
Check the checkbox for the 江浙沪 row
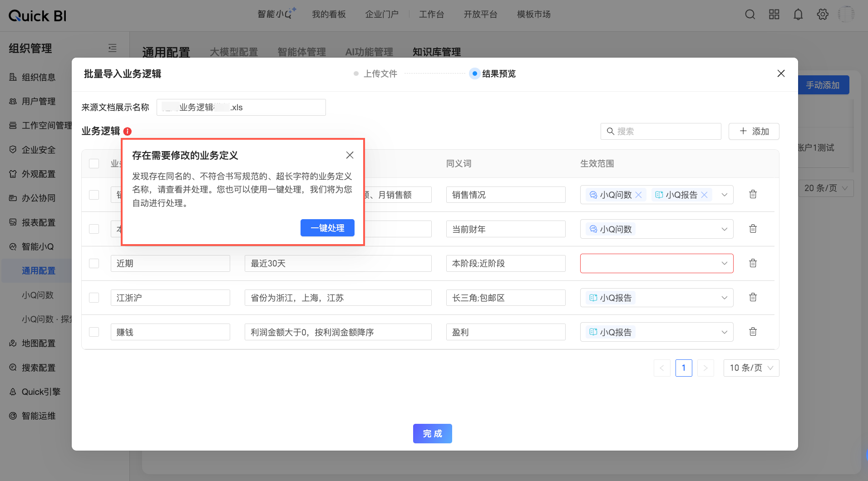click(x=94, y=298)
